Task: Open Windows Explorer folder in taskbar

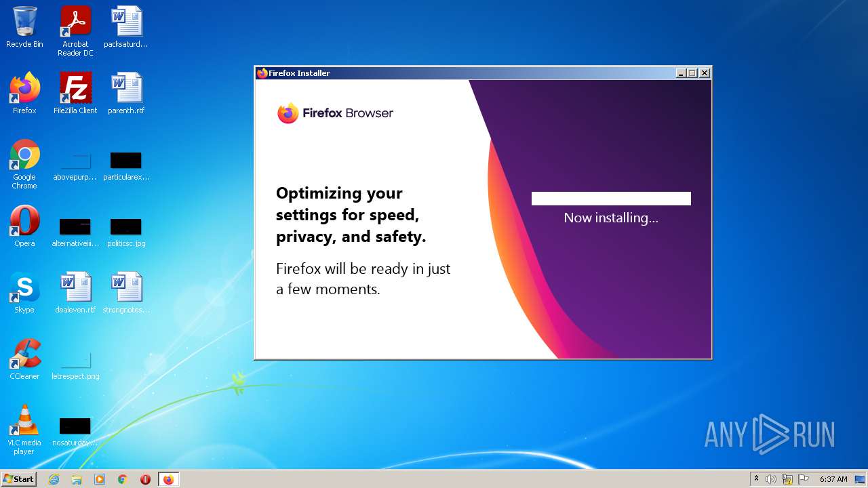Action: click(77, 479)
